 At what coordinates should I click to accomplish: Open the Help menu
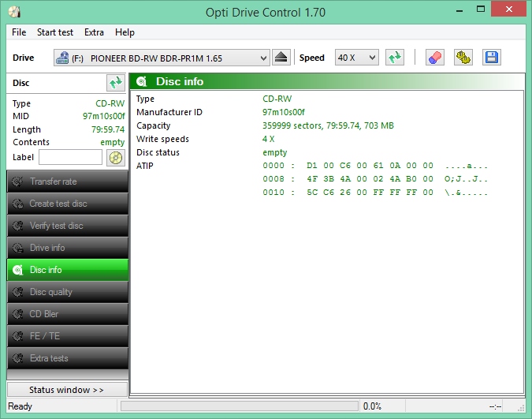click(x=125, y=32)
